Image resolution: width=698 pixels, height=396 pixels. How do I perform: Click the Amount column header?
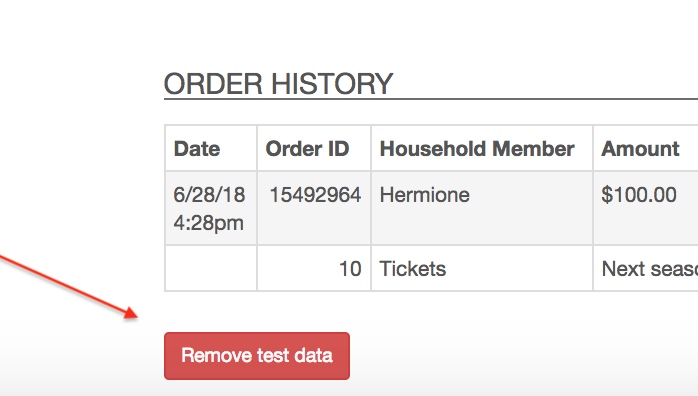640,149
